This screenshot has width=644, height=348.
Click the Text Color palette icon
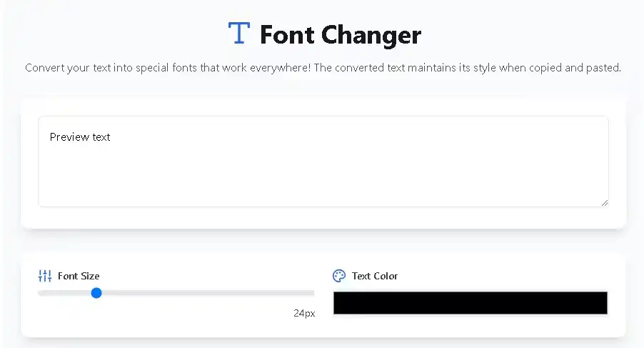(x=339, y=276)
